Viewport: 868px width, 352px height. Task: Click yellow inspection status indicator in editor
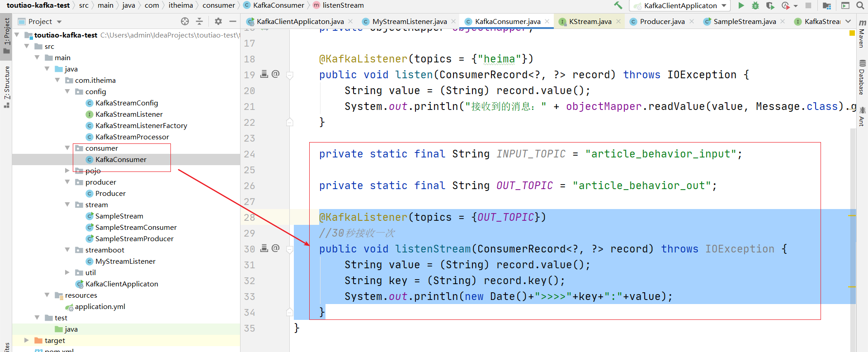[852, 33]
